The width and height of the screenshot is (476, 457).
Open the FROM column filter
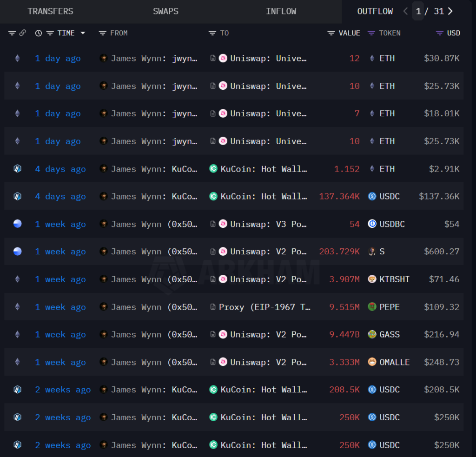coord(103,33)
